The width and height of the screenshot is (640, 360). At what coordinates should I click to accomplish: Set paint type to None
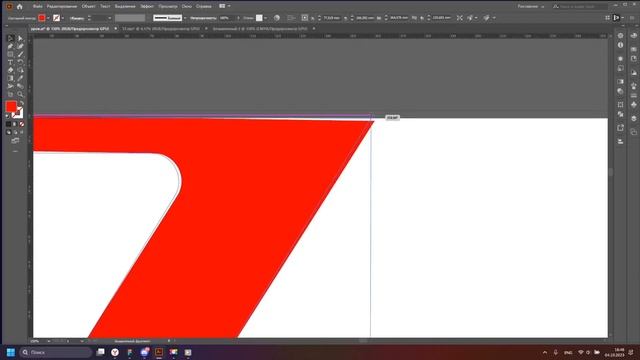[x=22, y=124]
